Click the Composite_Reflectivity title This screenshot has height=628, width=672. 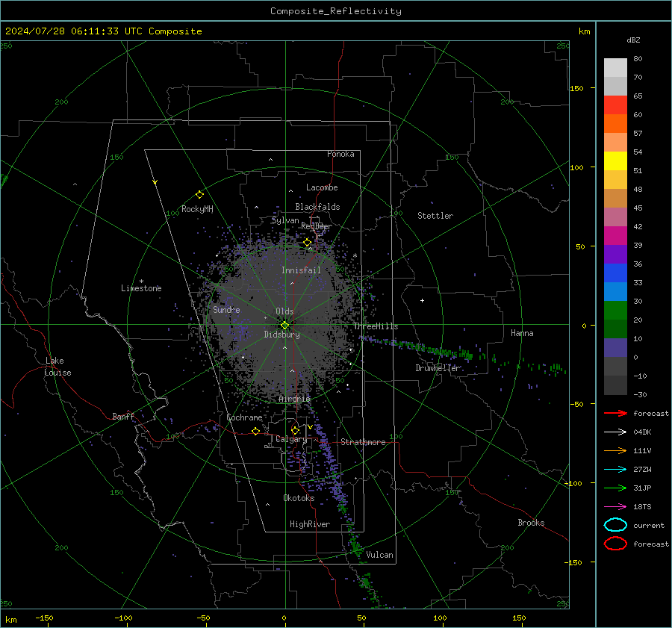click(336, 11)
